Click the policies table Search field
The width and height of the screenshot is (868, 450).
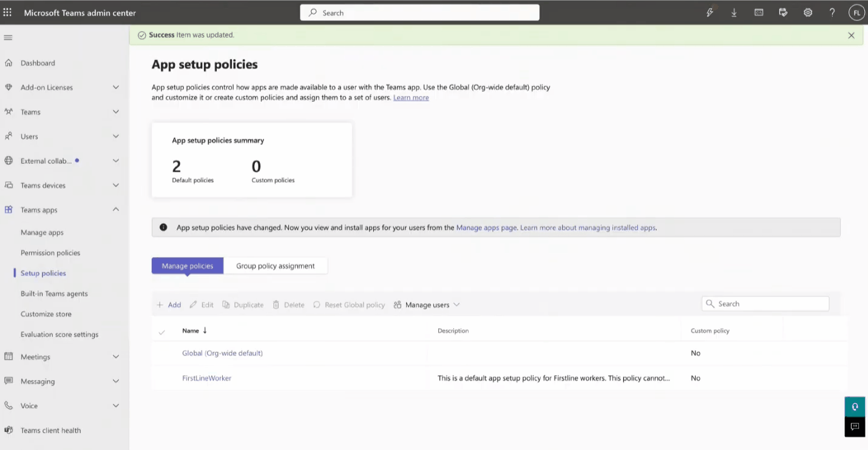pos(765,304)
